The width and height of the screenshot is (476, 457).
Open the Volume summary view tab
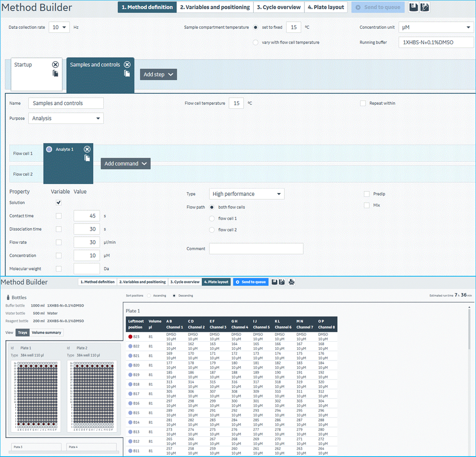pos(46,333)
